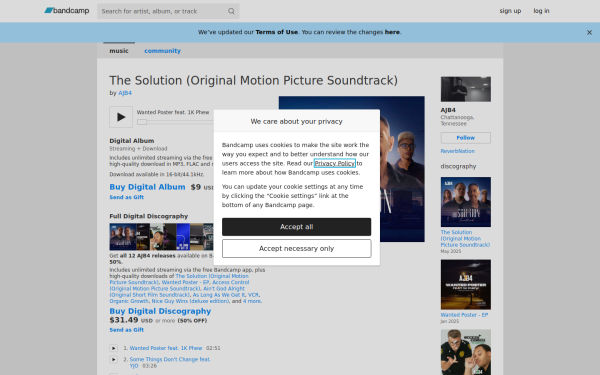Screen dimensions: 600x375
Task: Open the As Long As We Got It link
Action: click(219, 295)
